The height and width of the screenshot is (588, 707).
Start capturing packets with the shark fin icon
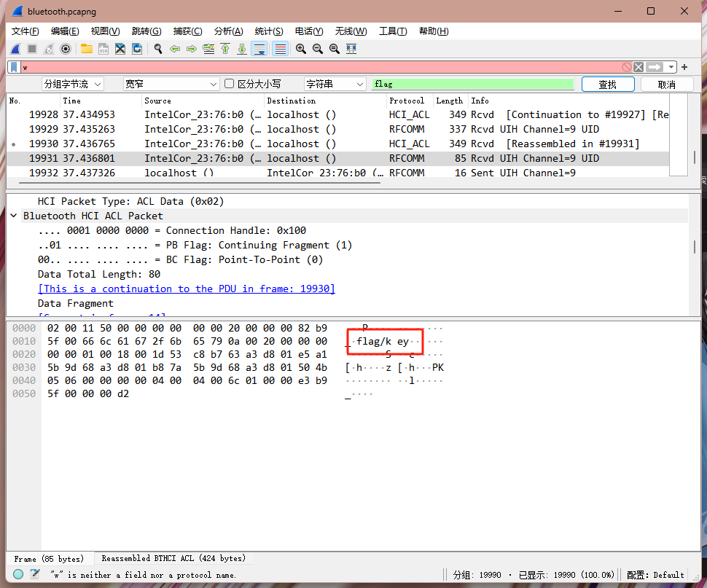(15, 49)
